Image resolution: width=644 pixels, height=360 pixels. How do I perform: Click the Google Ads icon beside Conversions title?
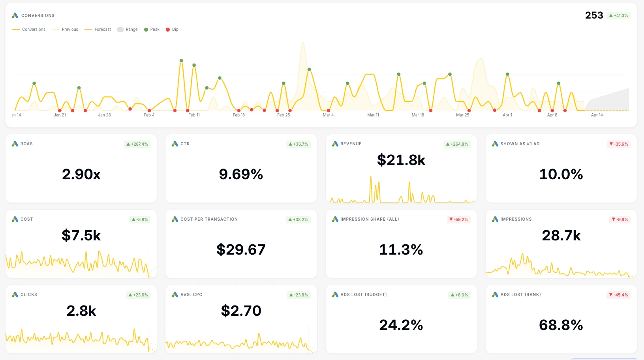(15, 15)
